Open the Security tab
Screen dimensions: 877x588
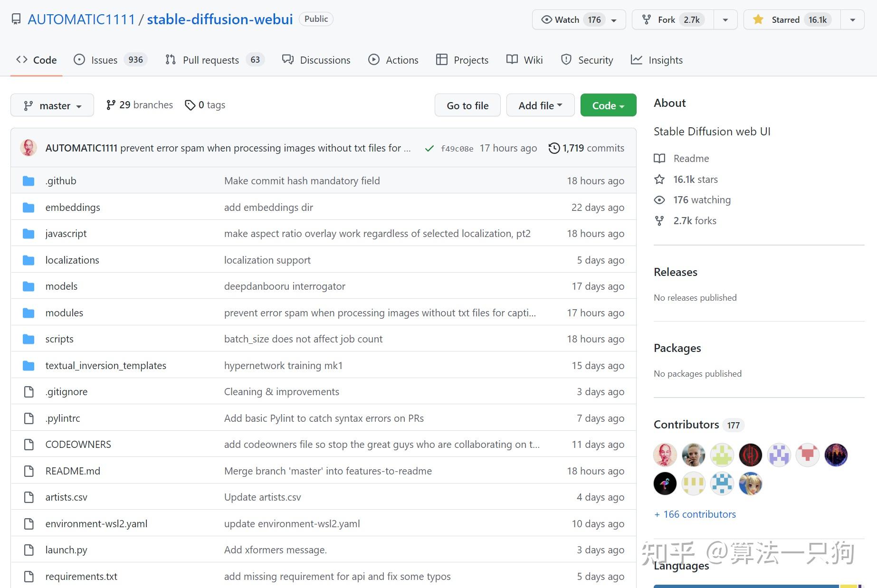coord(587,60)
